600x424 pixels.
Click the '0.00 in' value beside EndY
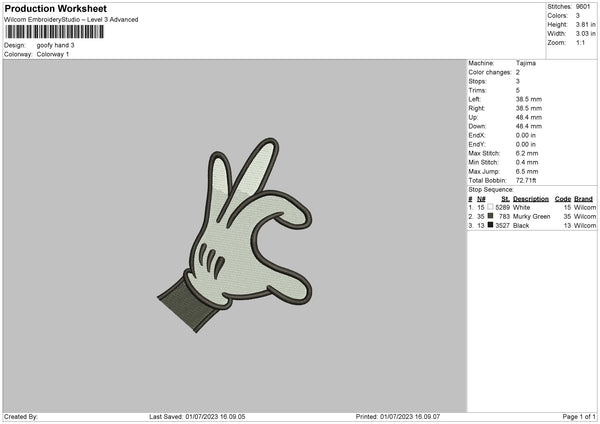click(x=526, y=144)
